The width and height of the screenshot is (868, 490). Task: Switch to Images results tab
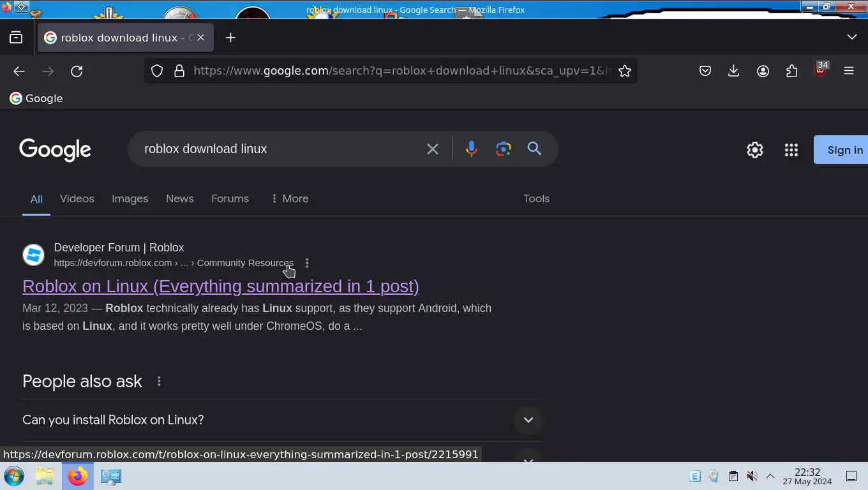pos(130,198)
